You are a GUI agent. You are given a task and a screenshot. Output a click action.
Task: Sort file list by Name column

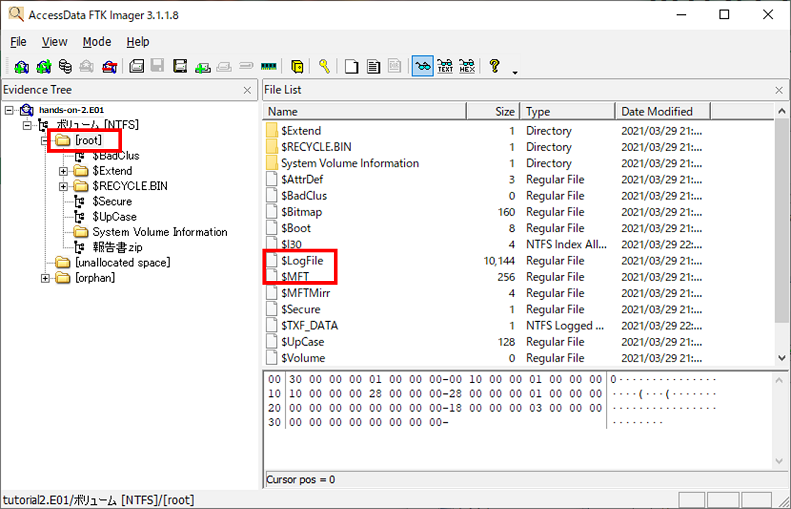[364, 111]
